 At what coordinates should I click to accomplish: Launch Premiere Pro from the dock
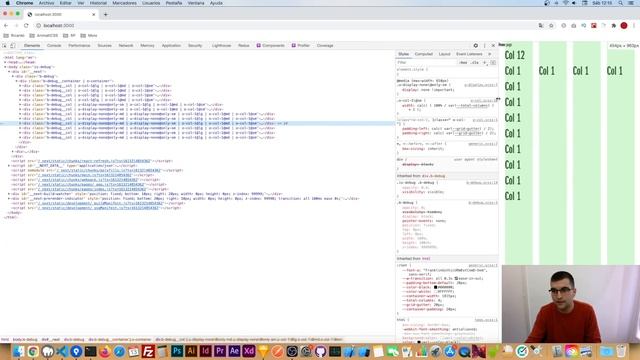[220, 351]
